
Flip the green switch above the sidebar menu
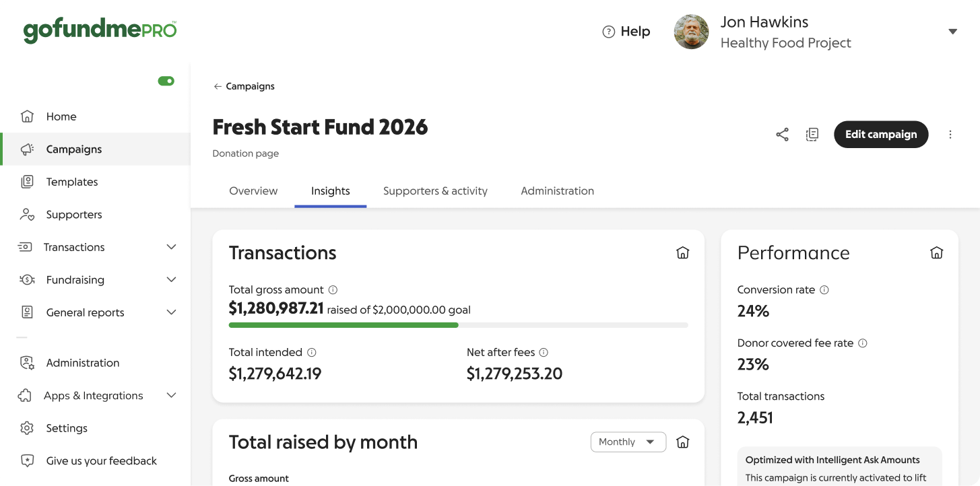pos(166,80)
